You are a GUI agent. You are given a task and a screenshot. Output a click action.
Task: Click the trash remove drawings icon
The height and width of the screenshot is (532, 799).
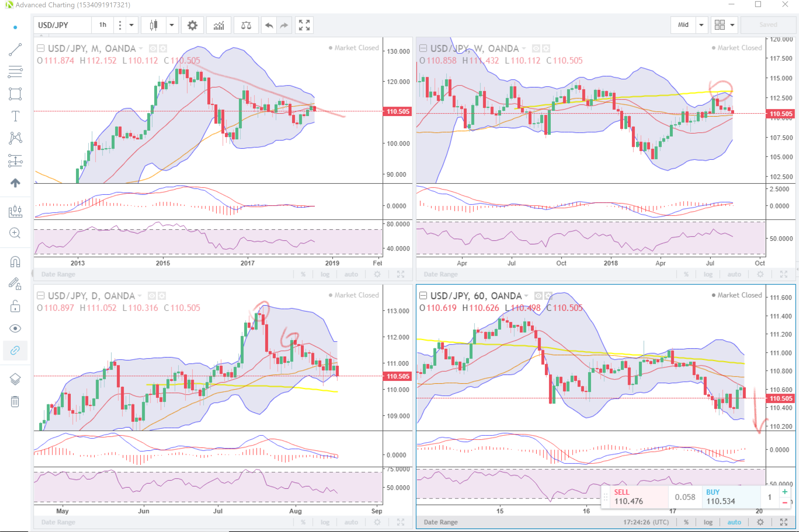[x=15, y=401]
